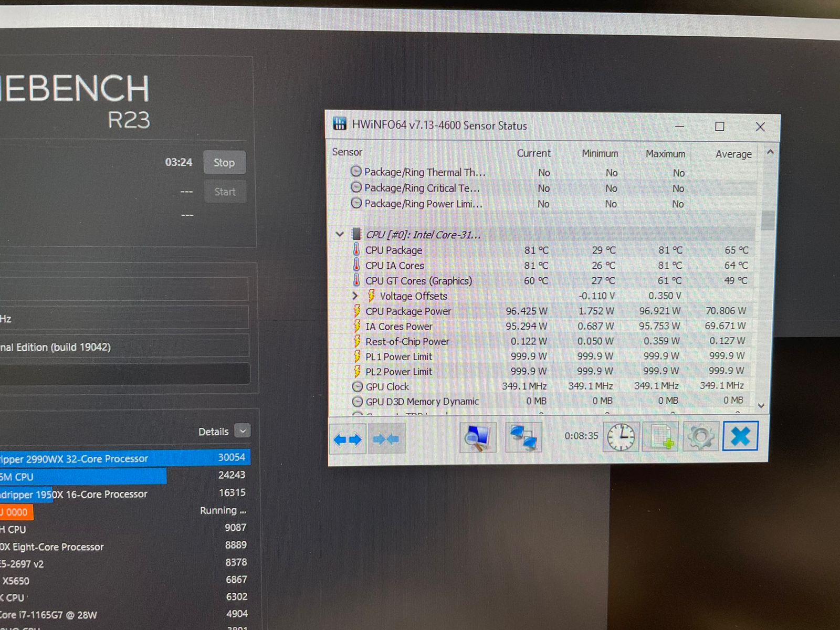Stop the running Cinebench test
This screenshot has height=630, width=840.
point(224,163)
